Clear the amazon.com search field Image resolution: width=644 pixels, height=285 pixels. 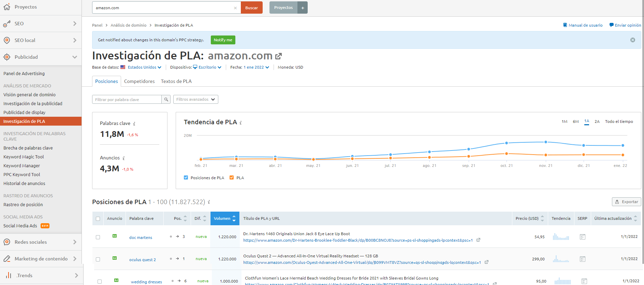click(x=235, y=8)
